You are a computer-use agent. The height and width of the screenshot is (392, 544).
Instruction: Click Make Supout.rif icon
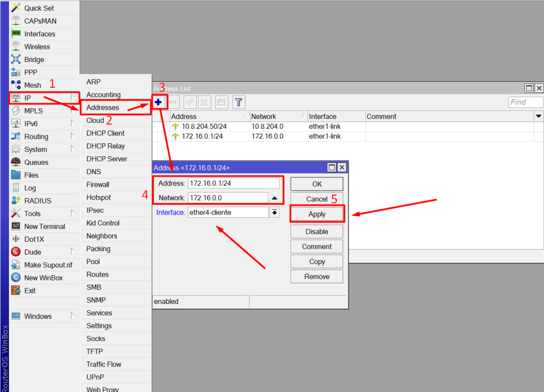point(15,265)
